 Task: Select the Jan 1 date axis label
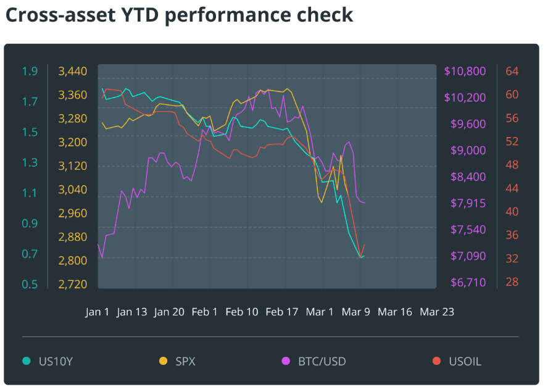click(x=97, y=312)
